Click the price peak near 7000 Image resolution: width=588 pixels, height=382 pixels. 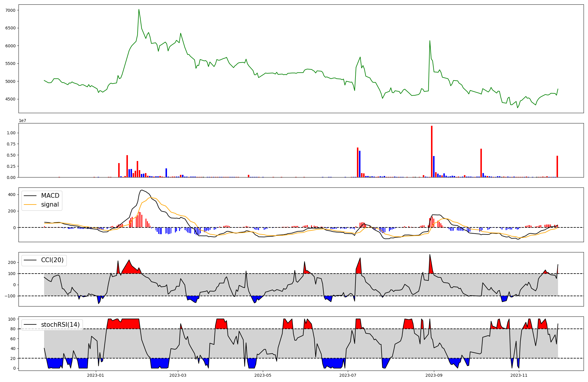[139, 10]
